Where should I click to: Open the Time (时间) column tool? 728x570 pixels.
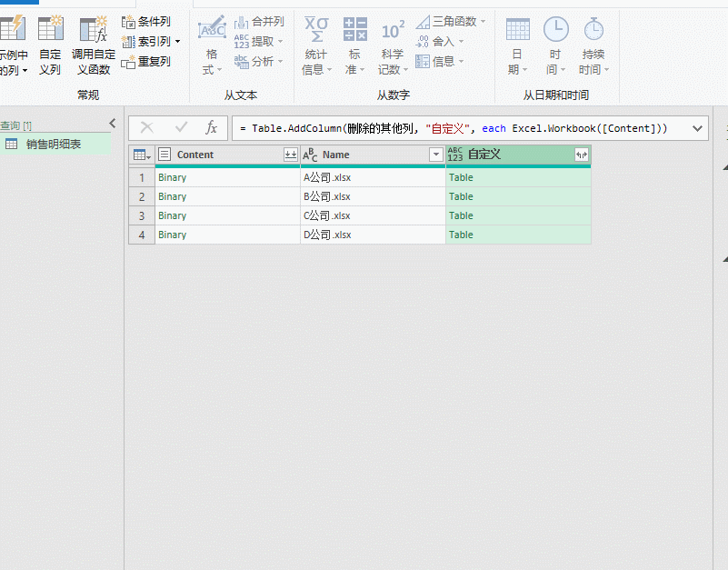[555, 45]
